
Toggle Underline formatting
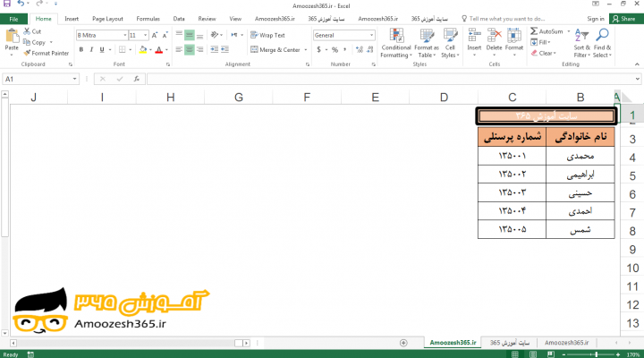(102, 50)
